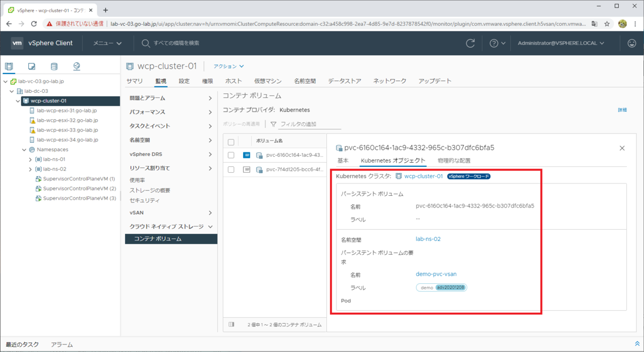Image resolution: width=644 pixels, height=352 pixels.
Task: Open the 物理的な配置 tab
Action: click(454, 160)
